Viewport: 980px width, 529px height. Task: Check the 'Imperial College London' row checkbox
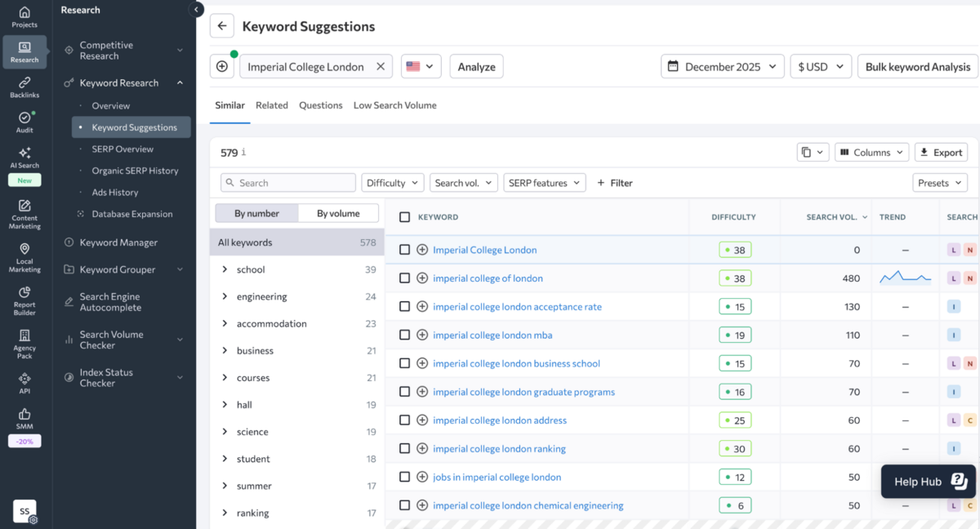coord(404,250)
